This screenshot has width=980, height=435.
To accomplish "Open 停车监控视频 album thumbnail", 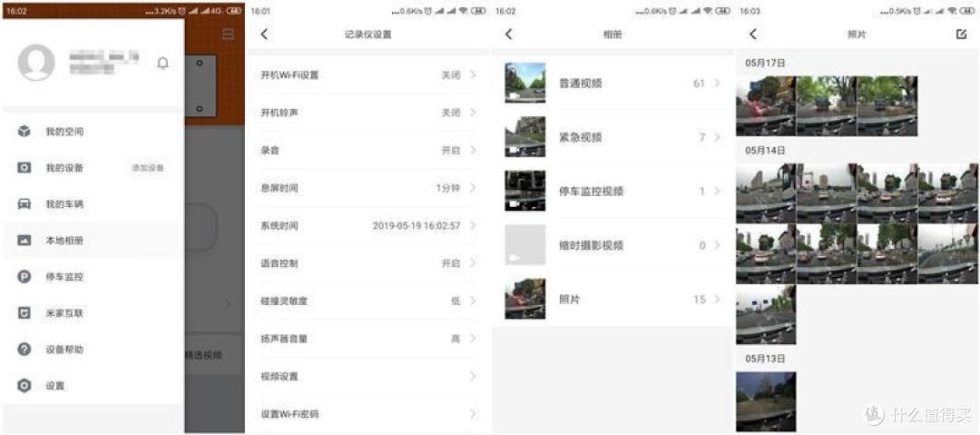I will click(x=525, y=191).
